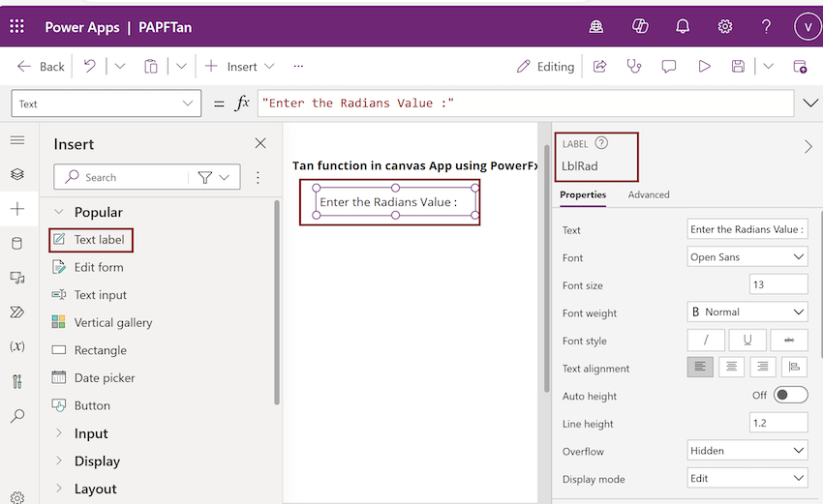
Task: Open the Insert pane filter dropdown
Action: [x=214, y=178]
